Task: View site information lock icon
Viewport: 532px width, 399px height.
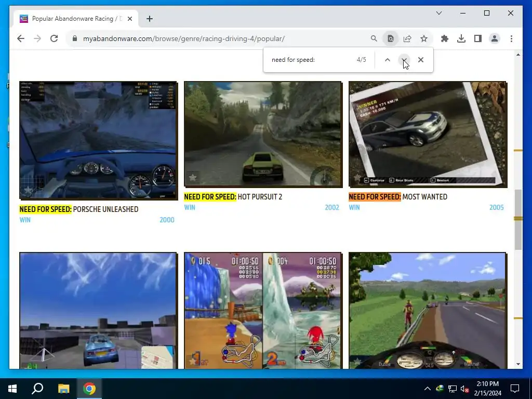Action: pyautogui.click(x=75, y=38)
